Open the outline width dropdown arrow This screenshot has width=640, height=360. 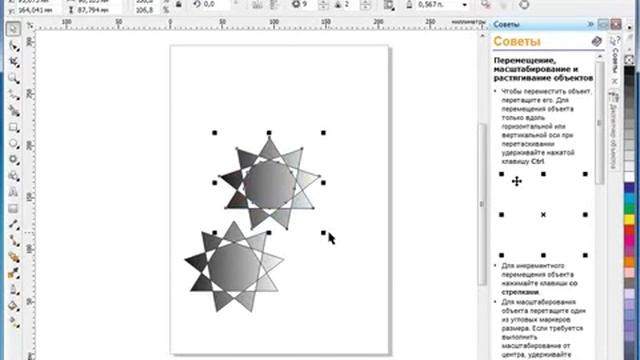(464, 4)
